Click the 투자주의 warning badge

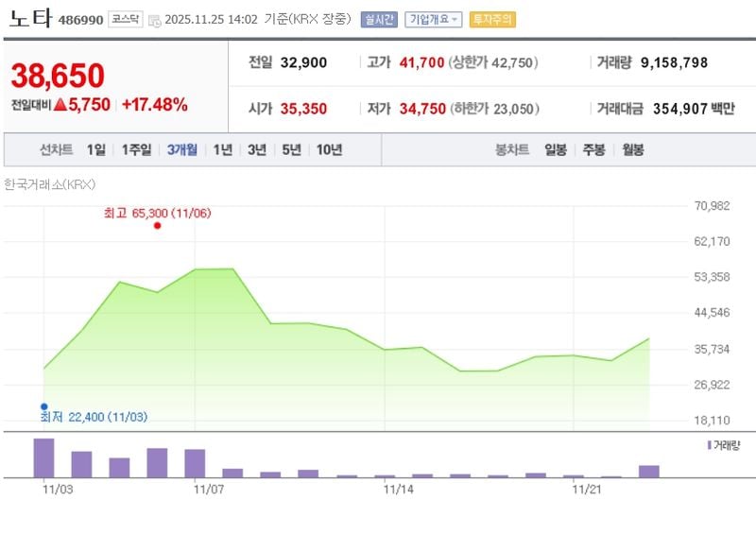(492, 19)
